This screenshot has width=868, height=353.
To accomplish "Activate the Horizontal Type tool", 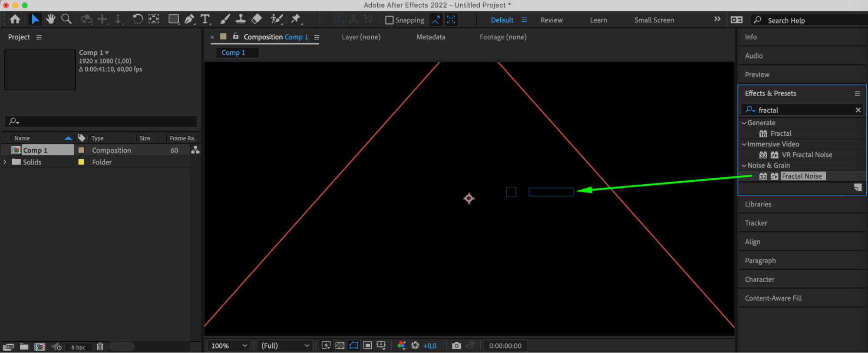I will [205, 19].
